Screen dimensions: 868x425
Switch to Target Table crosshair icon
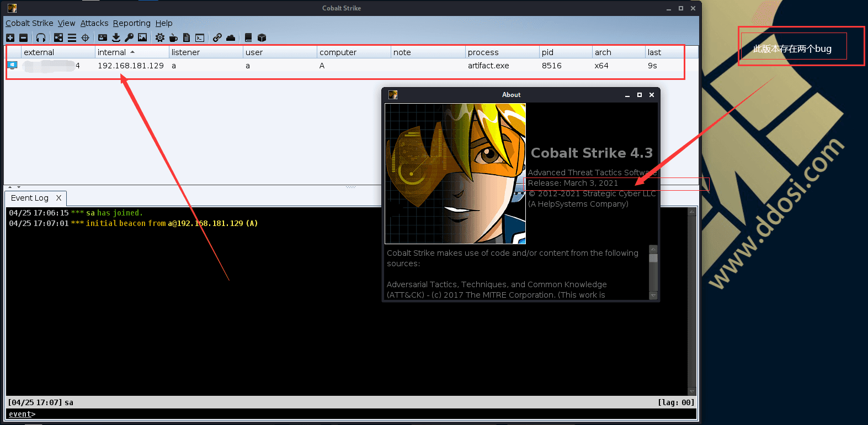tap(85, 37)
